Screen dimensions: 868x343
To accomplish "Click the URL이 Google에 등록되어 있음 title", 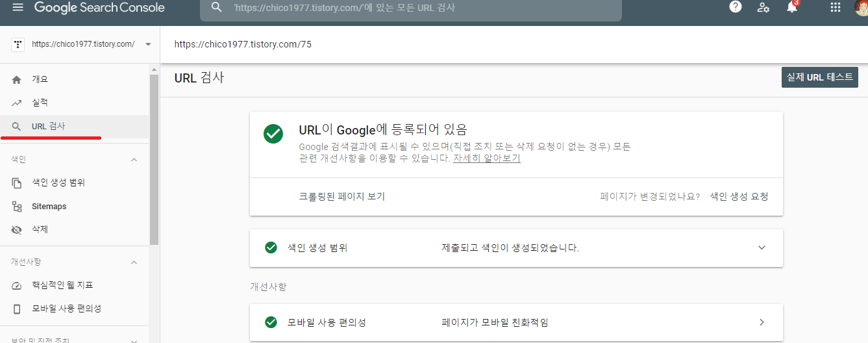I will point(383,129).
